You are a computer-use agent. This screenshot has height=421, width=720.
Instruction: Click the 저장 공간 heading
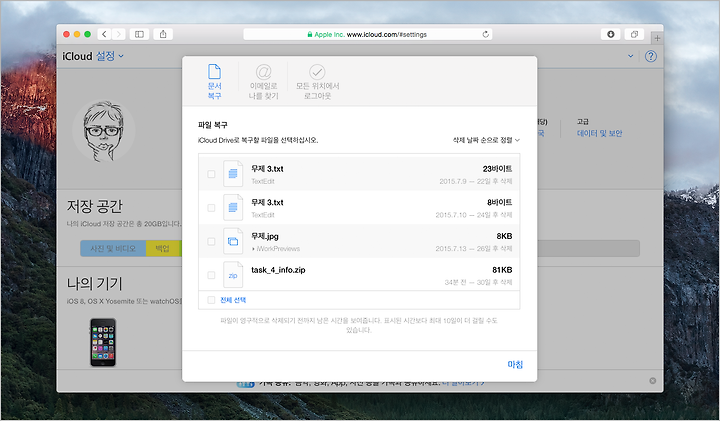[95, 206]
